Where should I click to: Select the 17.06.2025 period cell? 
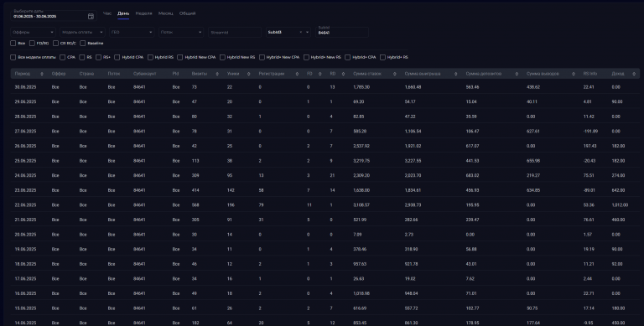[25, 279]
